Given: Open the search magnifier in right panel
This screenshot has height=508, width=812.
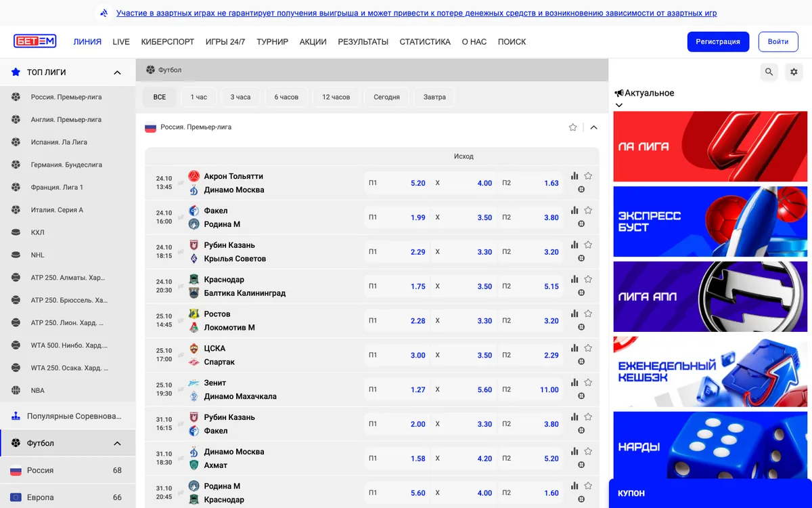Looking at the screenshot, I should tap(769, 72).
